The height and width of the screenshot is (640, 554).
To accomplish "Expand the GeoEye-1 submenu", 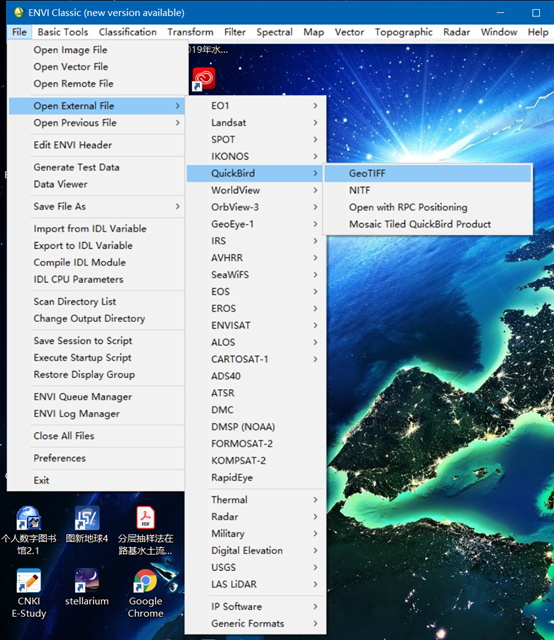I will [256, 224].
